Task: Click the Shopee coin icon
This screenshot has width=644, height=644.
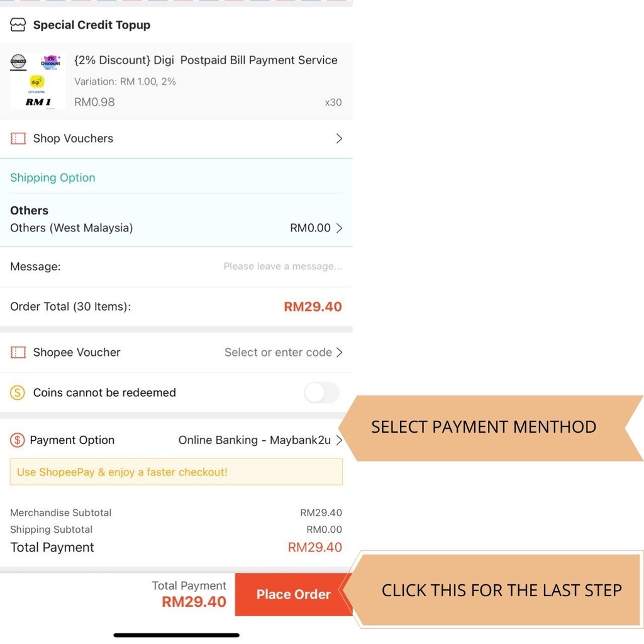Action: [18, 392]
